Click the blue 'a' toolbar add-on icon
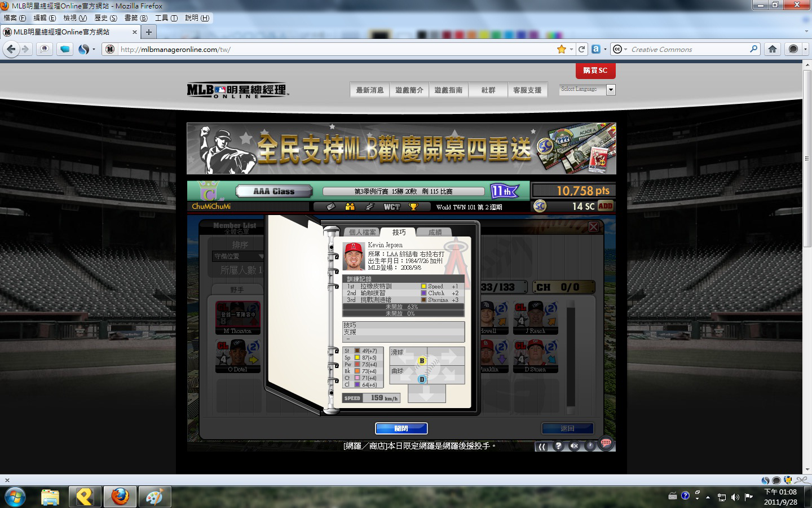The width and height of the screenshot is (812, 508). tap(596, 49)
